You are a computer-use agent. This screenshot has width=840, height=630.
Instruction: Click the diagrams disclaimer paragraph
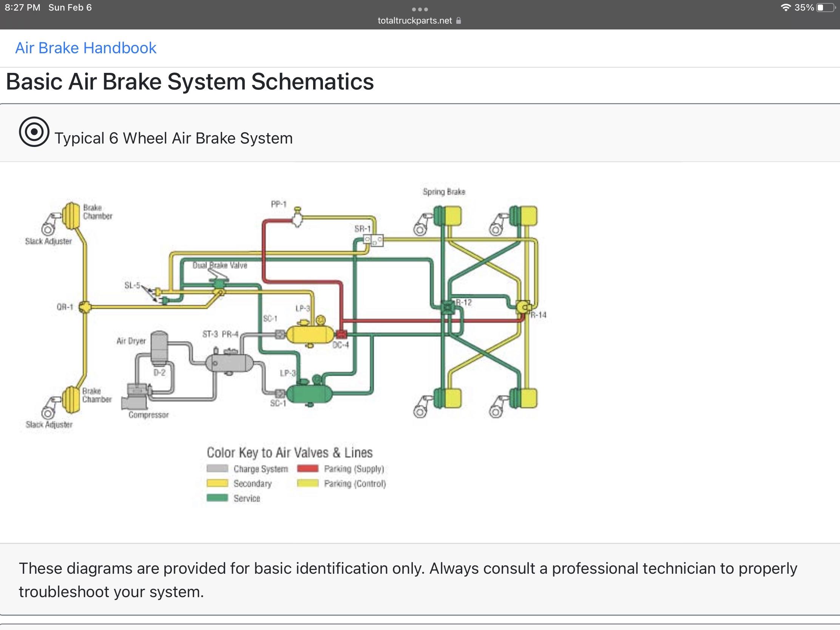click(x=408, y=580)
